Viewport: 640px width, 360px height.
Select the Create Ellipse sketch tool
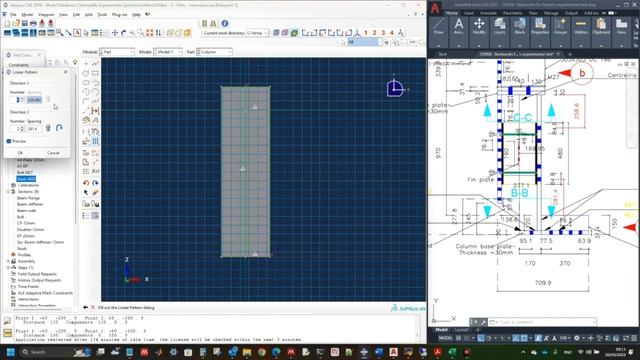pyautogui.click(x=86, y=82)
